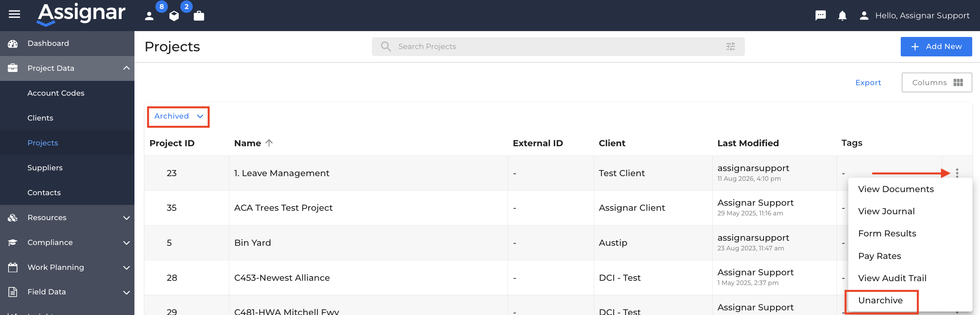Image resolution: width=980 pixels, height=315 pixels.
Task: Open the chat messages icon
Action: pyautogui.click(x=820, y=16)
